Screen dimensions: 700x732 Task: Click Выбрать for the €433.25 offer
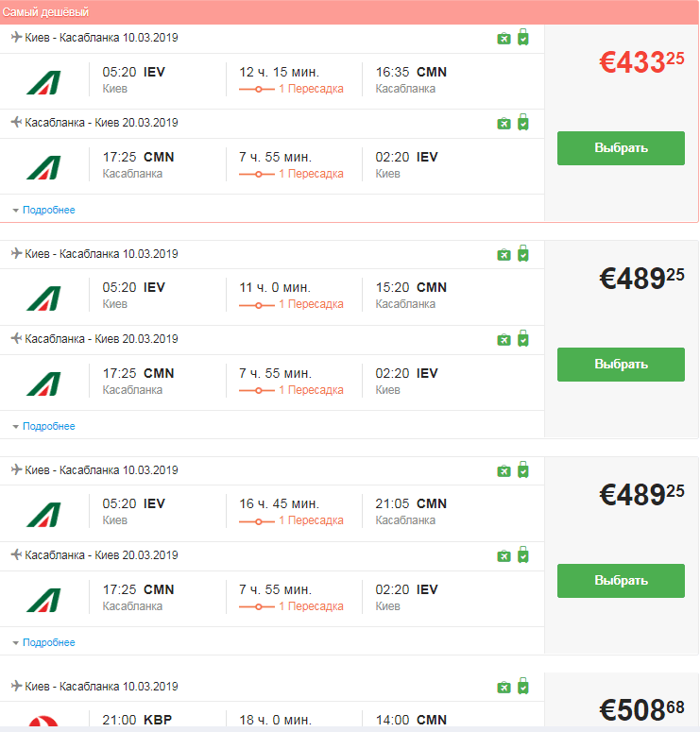pos(621,148)
